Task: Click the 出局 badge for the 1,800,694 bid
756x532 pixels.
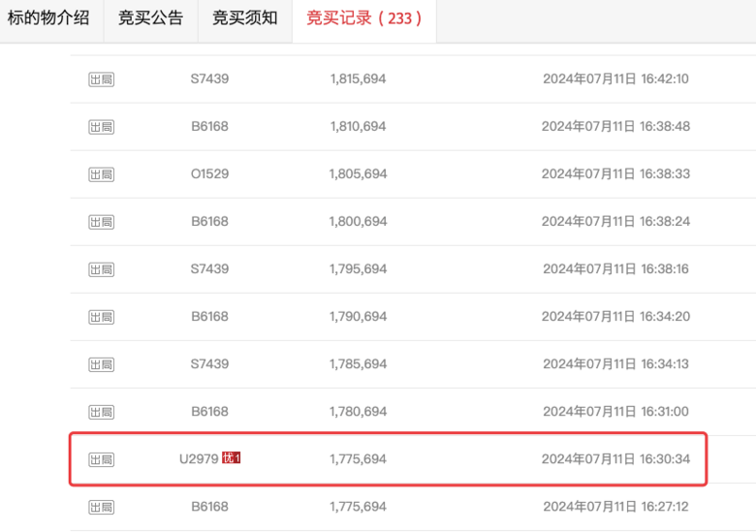Action: 101,221
